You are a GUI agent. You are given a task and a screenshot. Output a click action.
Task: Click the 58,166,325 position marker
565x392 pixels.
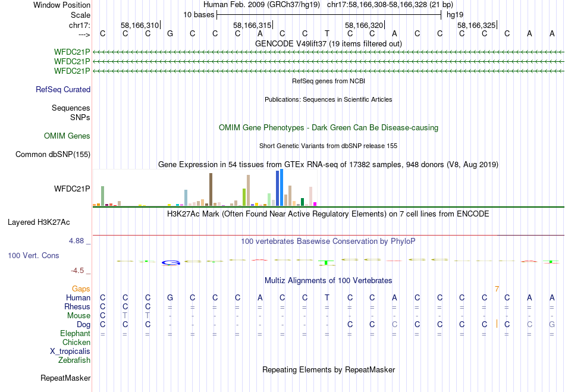coord(476,25)
